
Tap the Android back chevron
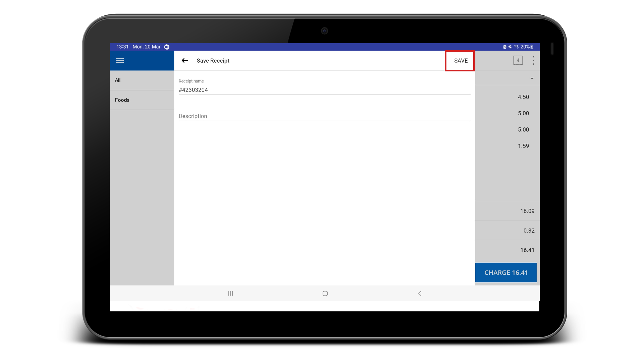[x=419, y=293]
